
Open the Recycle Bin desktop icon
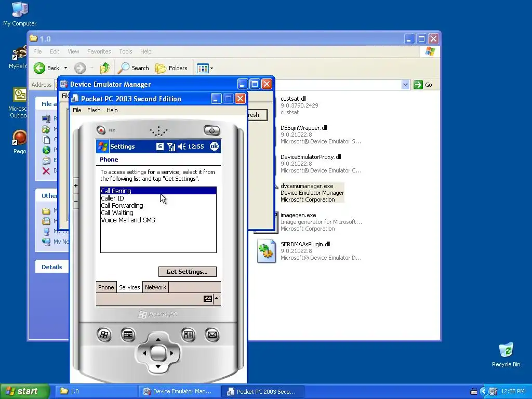pyautogui.click(x=506, y=354)
